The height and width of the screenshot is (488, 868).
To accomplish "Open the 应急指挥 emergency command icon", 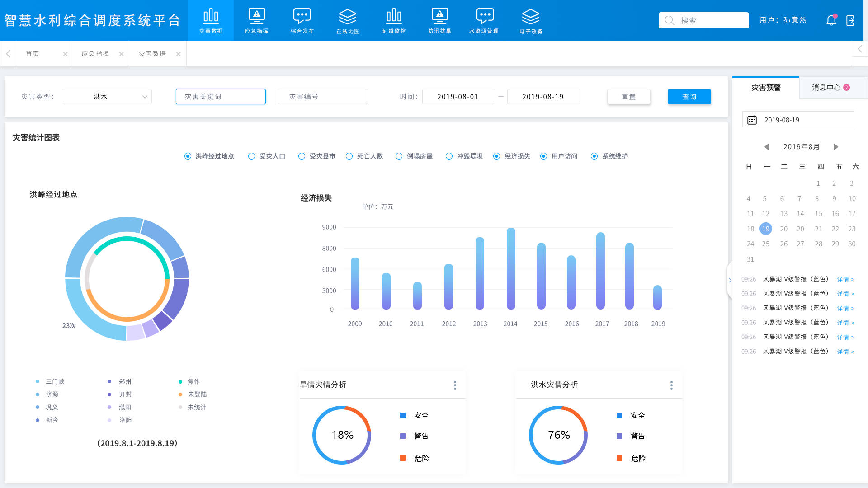I will 256,17.
